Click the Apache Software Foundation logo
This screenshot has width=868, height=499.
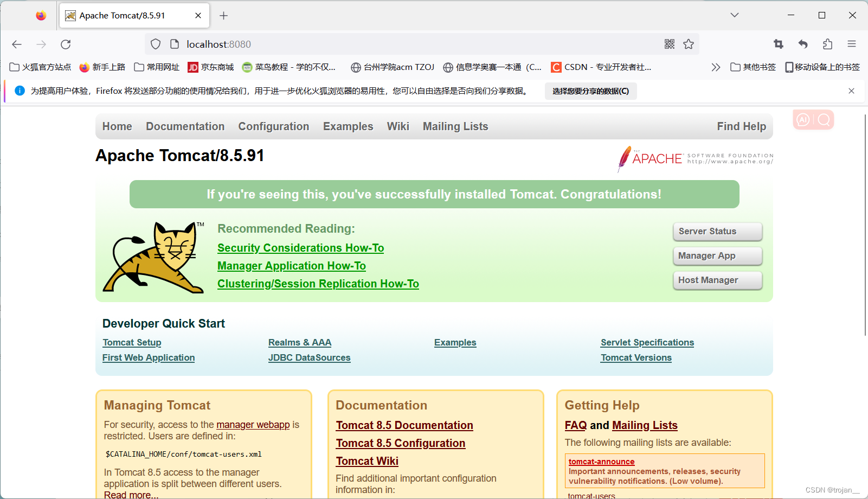point(695,159)
